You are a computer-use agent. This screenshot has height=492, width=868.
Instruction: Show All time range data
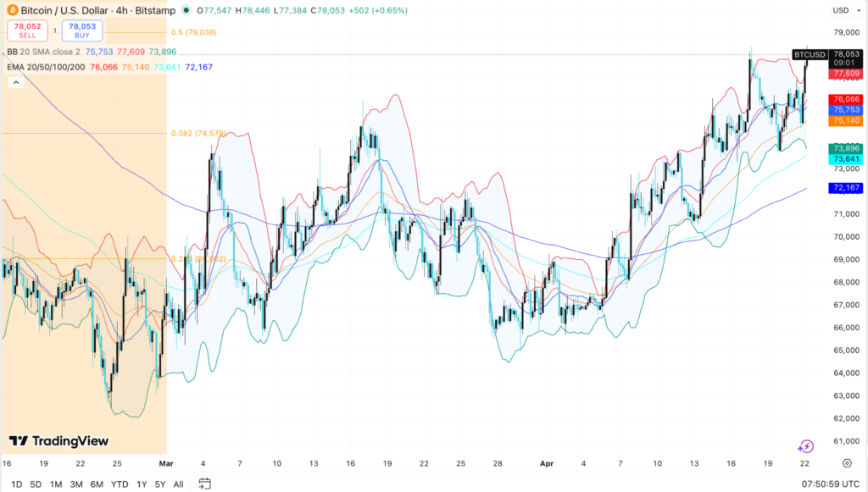(x=178, y=484)
